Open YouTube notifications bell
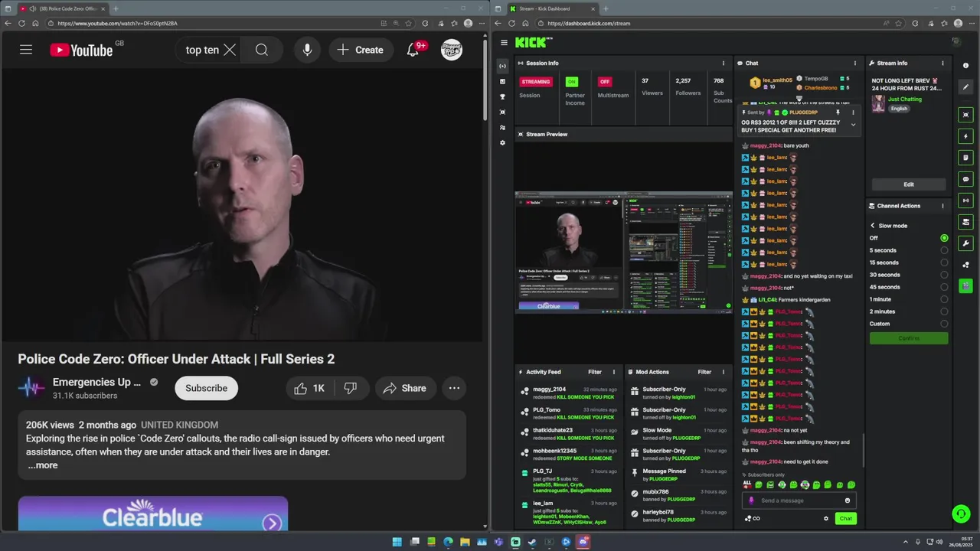The width and height of the screenshot is (980, 551). tap(413, 50)
